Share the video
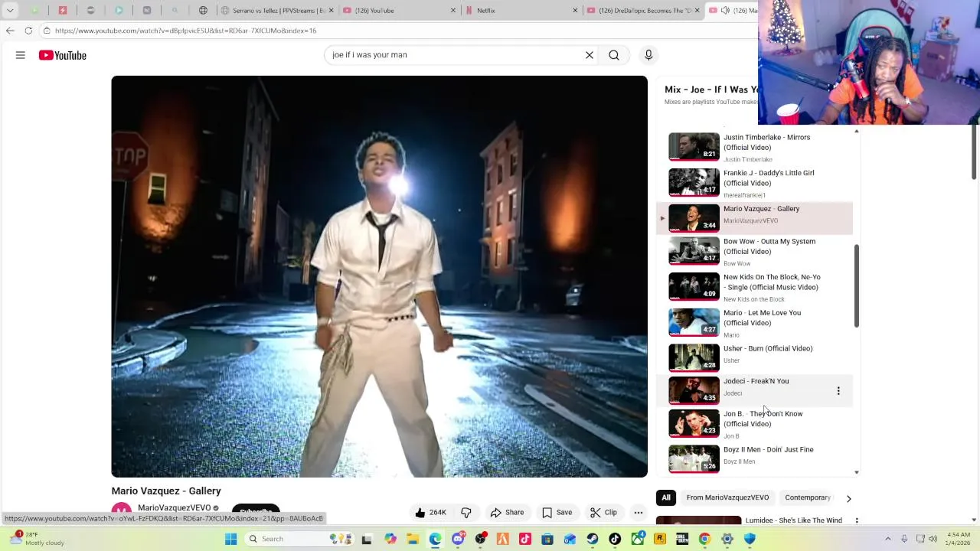 (507, 513)
